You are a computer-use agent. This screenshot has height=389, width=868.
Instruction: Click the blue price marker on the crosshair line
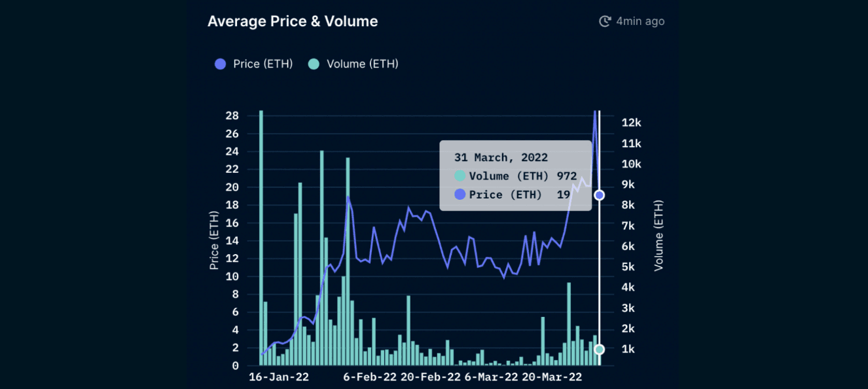point(599,195)
